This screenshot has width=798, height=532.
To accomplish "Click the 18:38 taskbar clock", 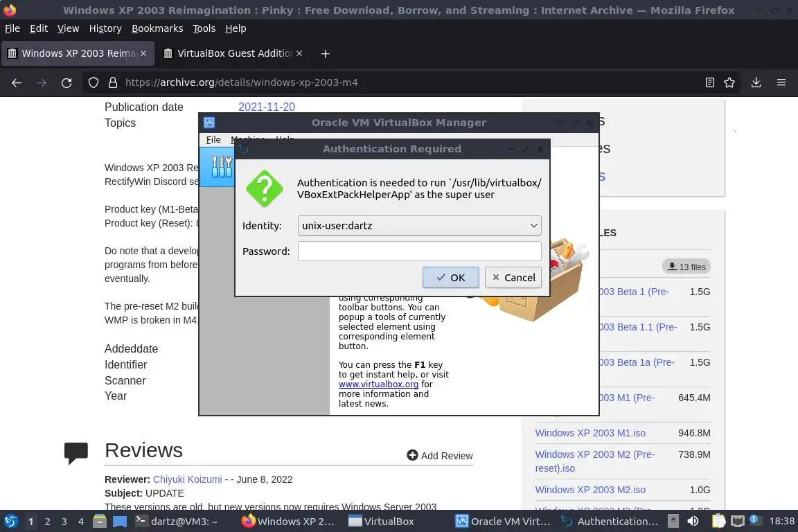I will pos(781,521).
